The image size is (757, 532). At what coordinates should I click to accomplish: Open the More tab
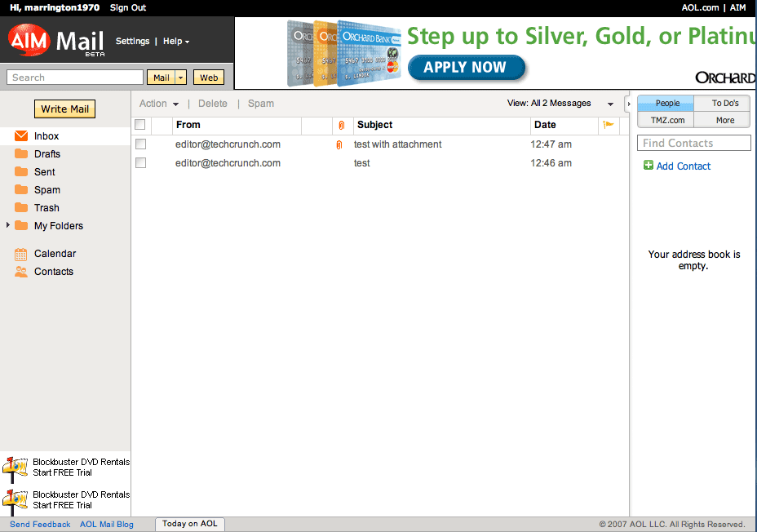tap(722, 120)
